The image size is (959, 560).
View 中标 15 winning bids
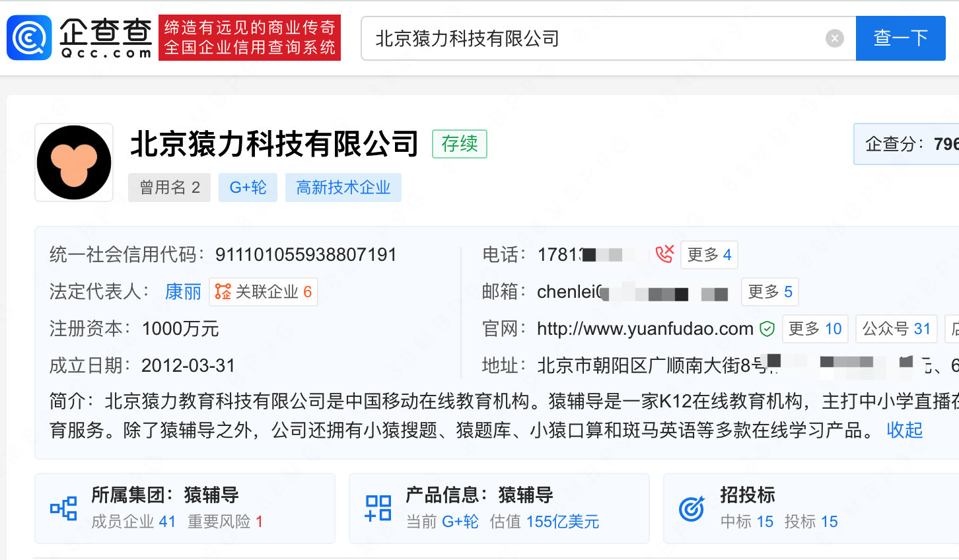747,522
